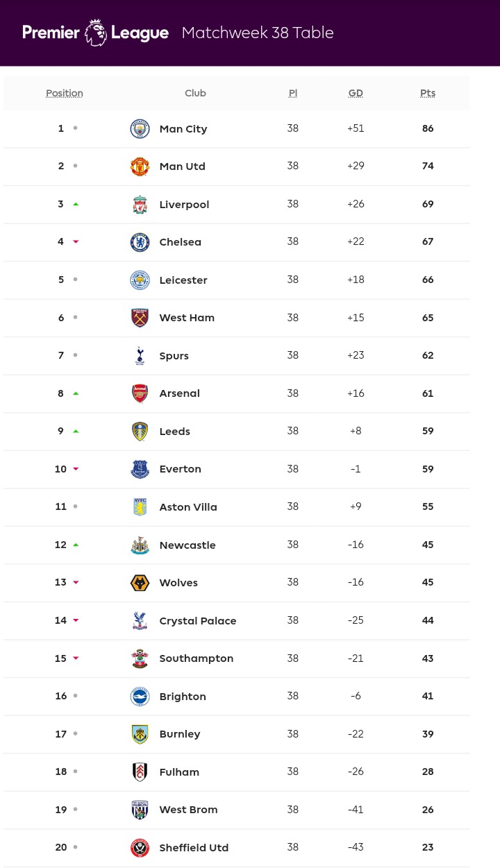Screen dimensions: 500x868
Task: Click the Liverpool club crest
Action: click(x=140, y=205)
